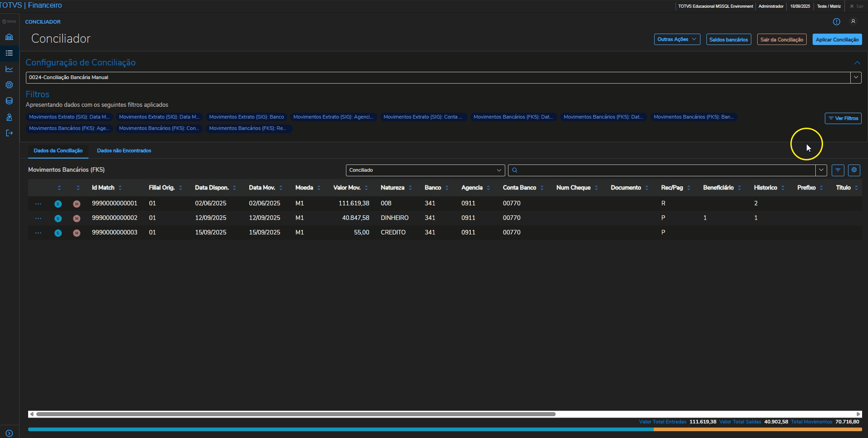
Task: Open the 0024-Conciliação Bancária Manual combo box arrow
Action: 856,77
